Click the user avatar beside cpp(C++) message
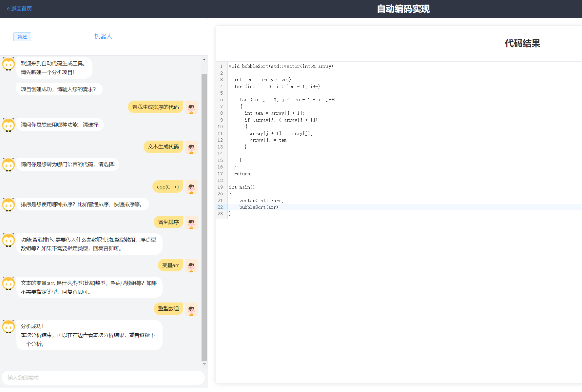The height and width of the screenshot is (392, 582). [191, 187]
